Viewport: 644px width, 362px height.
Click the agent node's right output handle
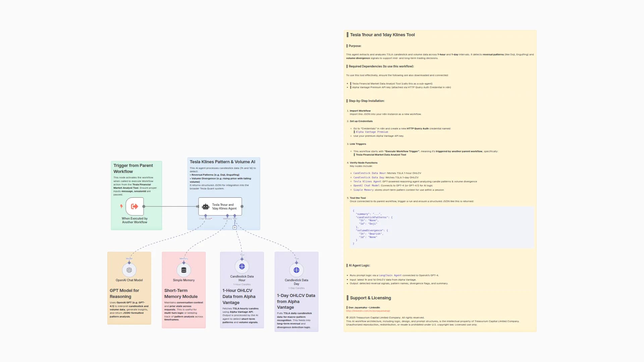[x=242, y=206]
